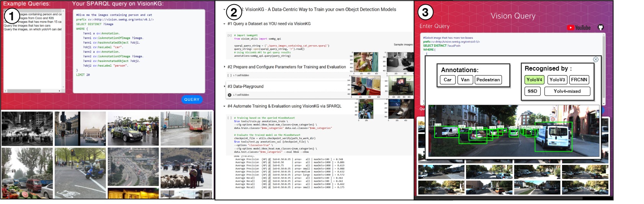Close the detection results popup

point(595,59)
